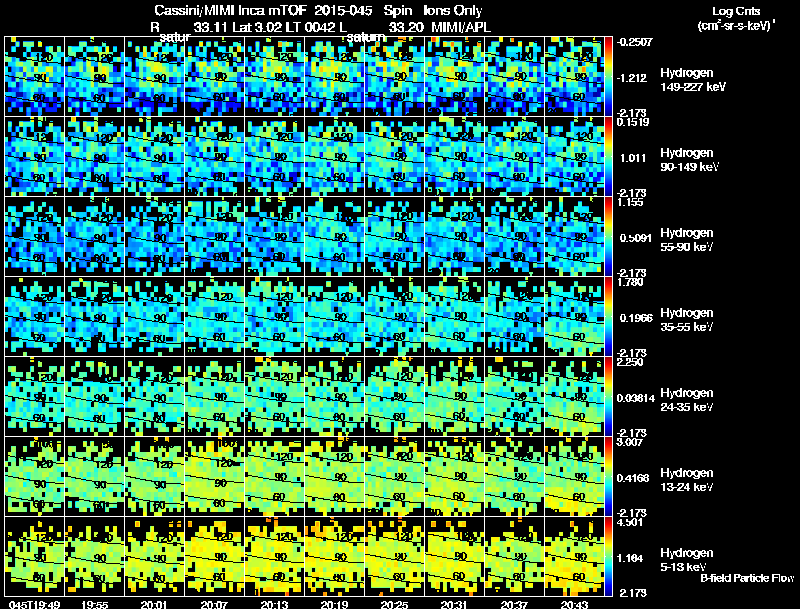The width and height of the screenshot is (800, 609).
Task: Select the 5-13 keV panel at 20:07
Action: (x=214, y=557)
